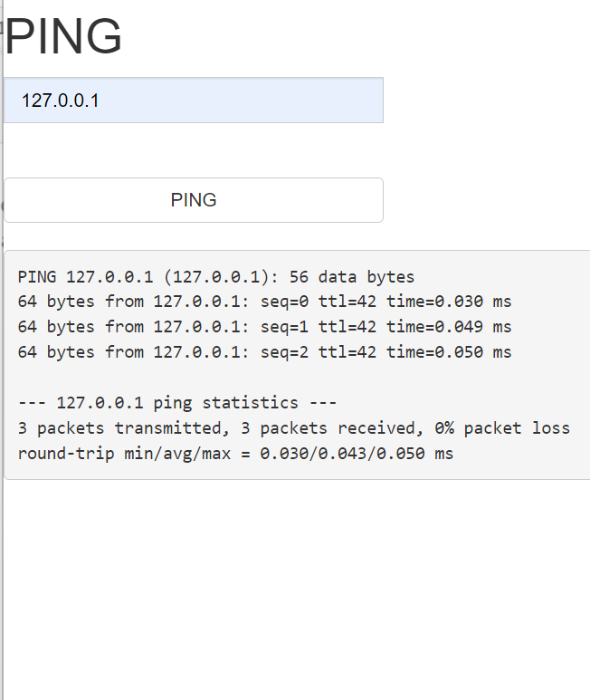Click the seq=1 ping reply line
This screenshot has height=700, width=590.
tap(264, 327)
